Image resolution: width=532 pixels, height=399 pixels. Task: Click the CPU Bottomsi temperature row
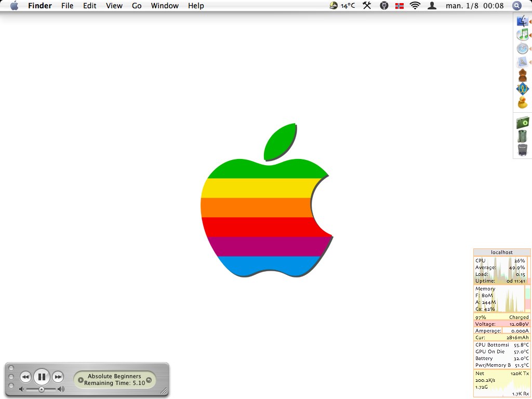(502, 345)
